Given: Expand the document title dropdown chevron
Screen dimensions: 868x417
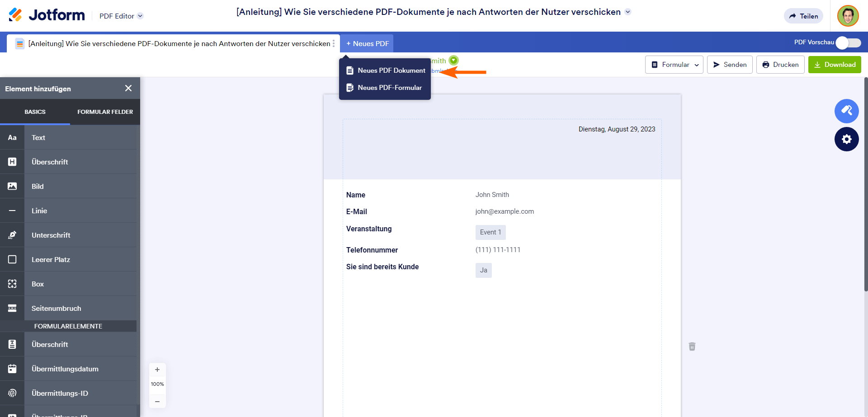Looking at the screenshot, I should click(x=628, y=12).
